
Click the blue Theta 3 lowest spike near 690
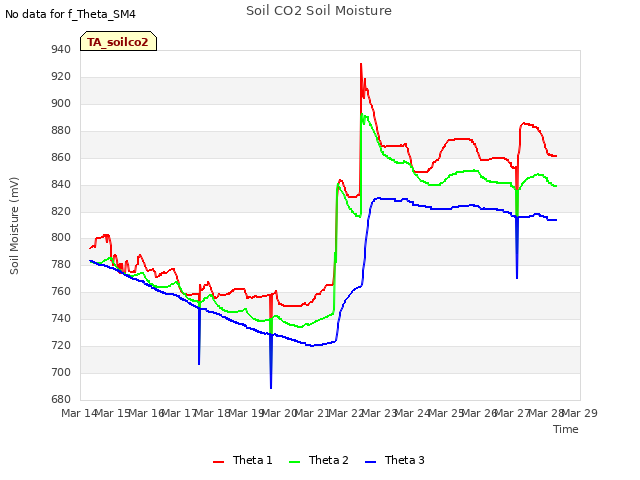tap(271, 387)
